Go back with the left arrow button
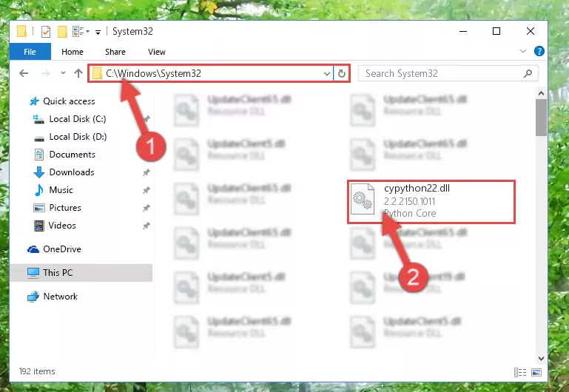The width and height of the screenshot is (569, 392). [x=24, y=74]
